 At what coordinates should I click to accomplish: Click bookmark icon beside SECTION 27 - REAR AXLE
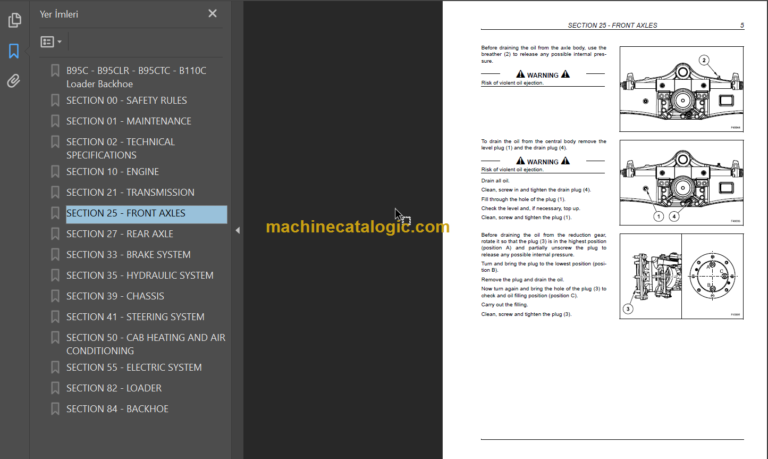point(55,234)
